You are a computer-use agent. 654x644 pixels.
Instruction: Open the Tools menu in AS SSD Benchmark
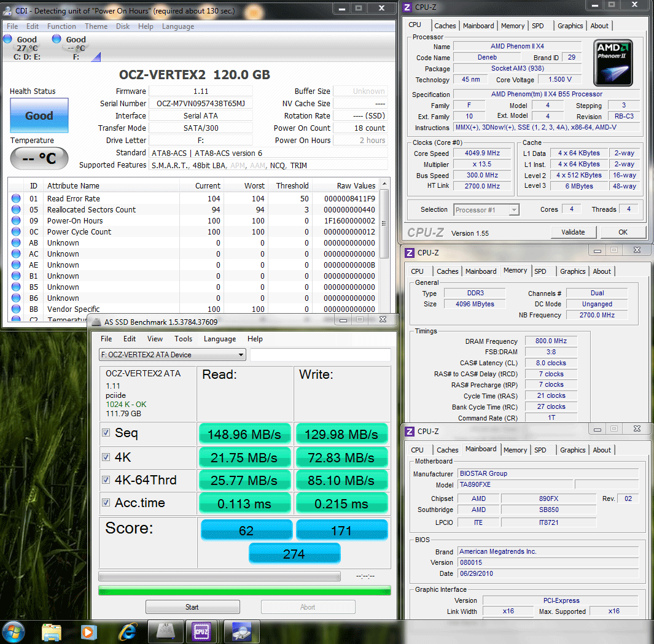[x=183, y=339]
